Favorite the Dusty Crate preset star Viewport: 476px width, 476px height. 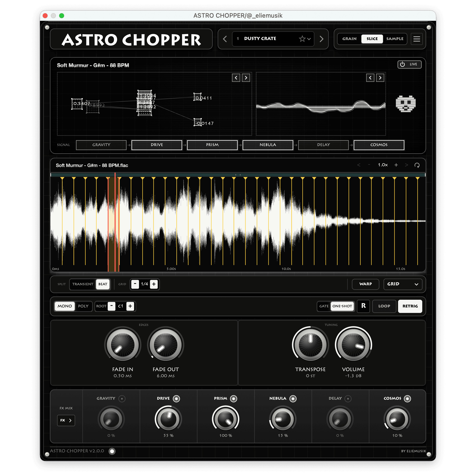click(x=302, y=39)
